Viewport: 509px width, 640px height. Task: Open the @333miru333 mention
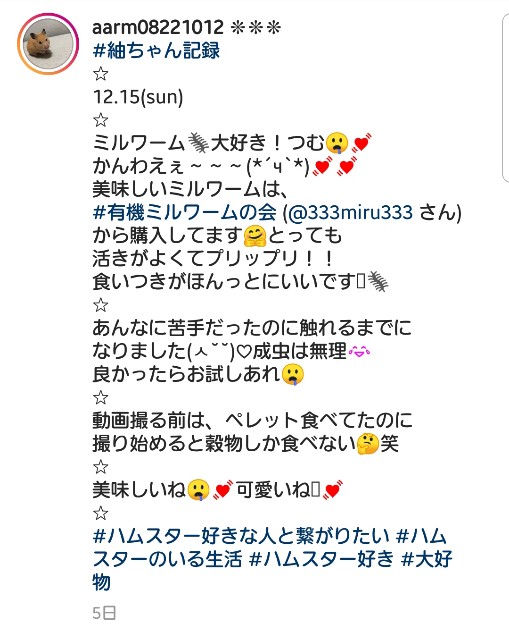[350, 213]
